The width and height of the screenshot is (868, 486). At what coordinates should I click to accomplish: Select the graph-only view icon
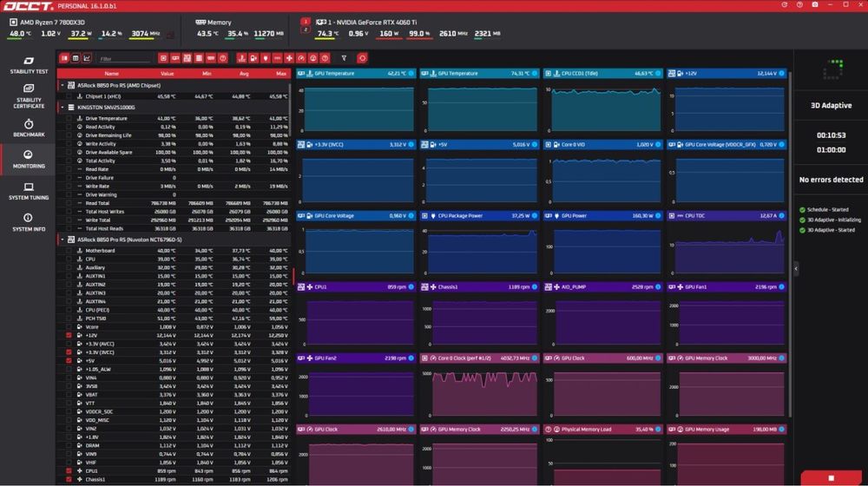pos(86,58)
